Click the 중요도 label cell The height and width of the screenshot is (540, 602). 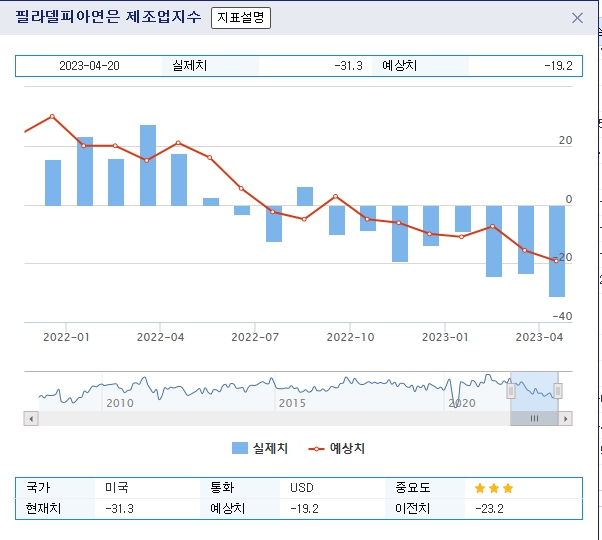click(425, 488)
